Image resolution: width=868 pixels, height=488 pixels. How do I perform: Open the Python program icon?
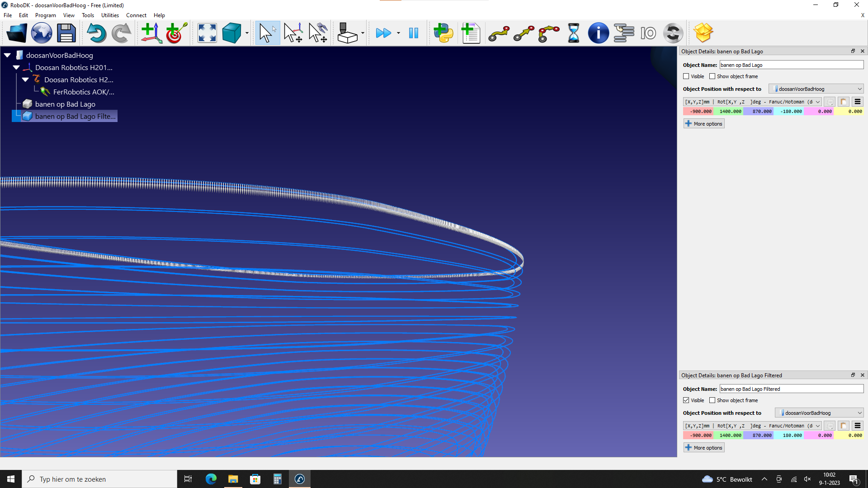[x=443, y=33]
